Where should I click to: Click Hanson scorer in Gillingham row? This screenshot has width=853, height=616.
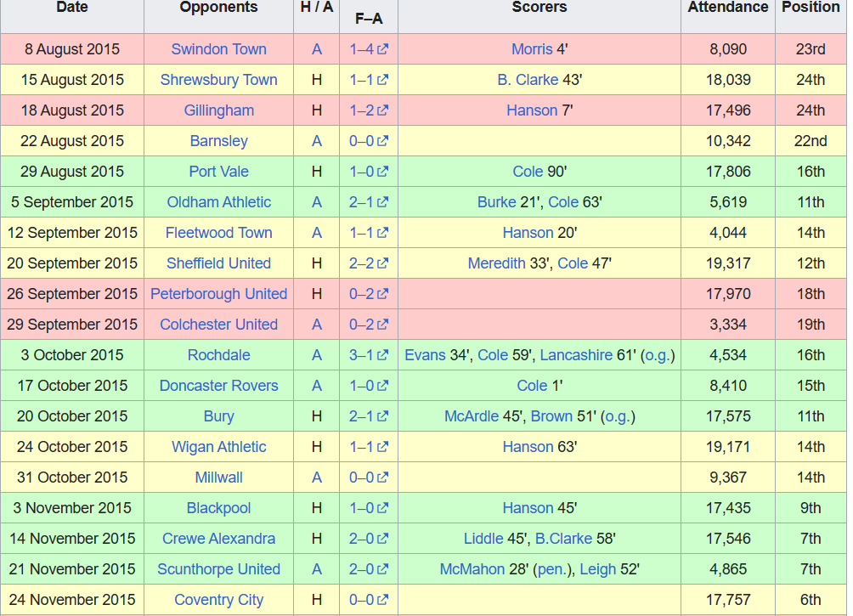[x=532, y=110]
